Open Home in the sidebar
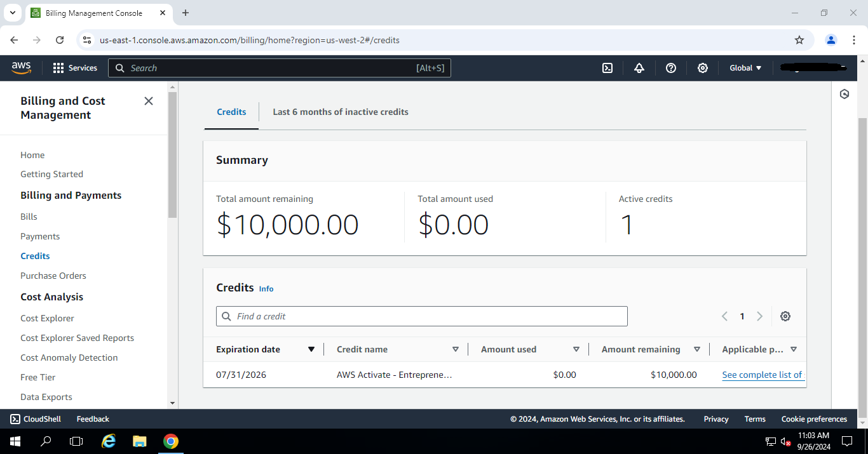 pyautogui.click(x=32, y=155)
